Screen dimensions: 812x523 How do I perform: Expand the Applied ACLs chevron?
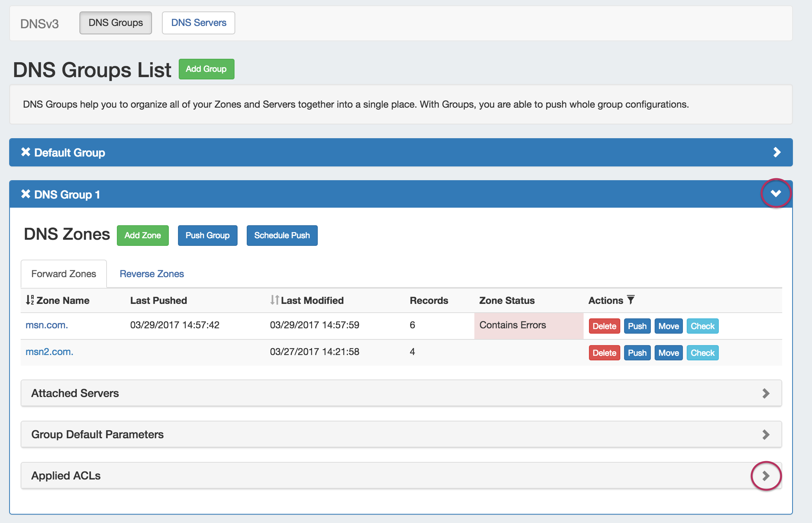point(766,476)
